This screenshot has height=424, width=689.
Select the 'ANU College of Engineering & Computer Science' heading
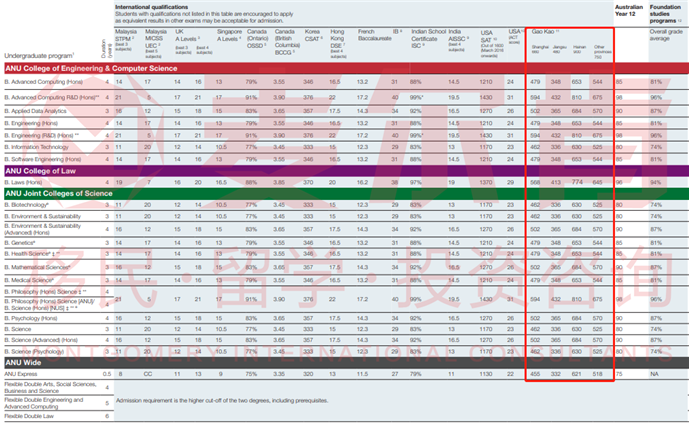pyautogui.click(x=91, y=69)
